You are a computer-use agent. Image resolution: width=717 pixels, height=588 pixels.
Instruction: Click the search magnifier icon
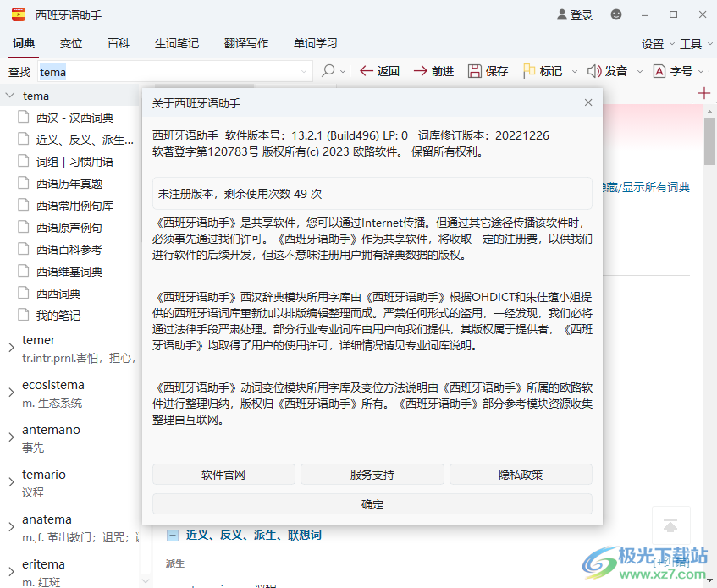[x=328, y=71]
